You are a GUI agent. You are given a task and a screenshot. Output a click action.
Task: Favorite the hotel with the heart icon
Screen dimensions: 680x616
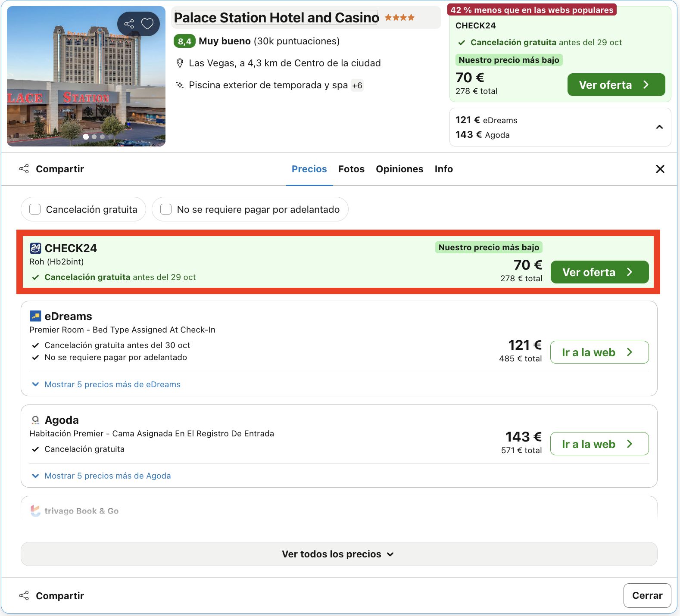click(147, 24)
